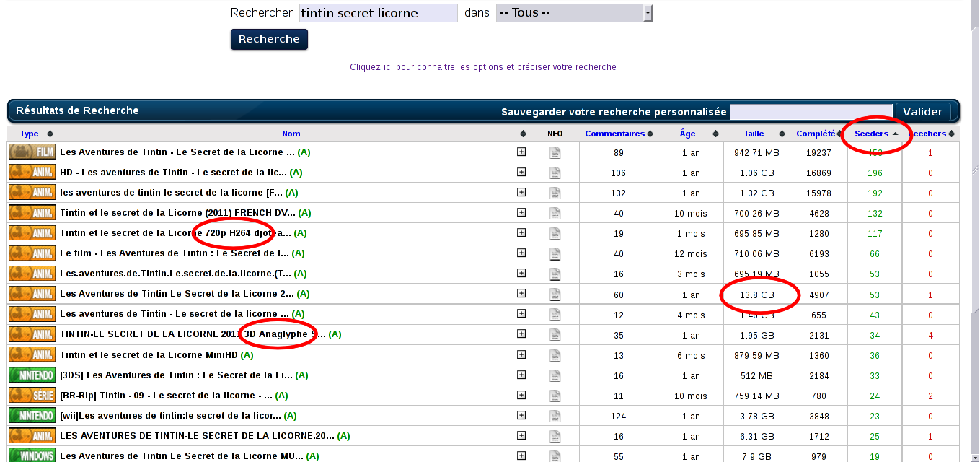Screen dimensions: 980x462
Task: Click the '10 mois' age cell of FRENCH DV row
Action: click(x=690, y=213)
